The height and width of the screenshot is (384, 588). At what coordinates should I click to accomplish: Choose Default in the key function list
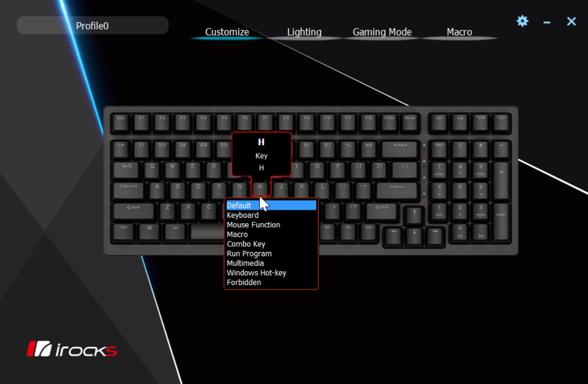point(271,205)
